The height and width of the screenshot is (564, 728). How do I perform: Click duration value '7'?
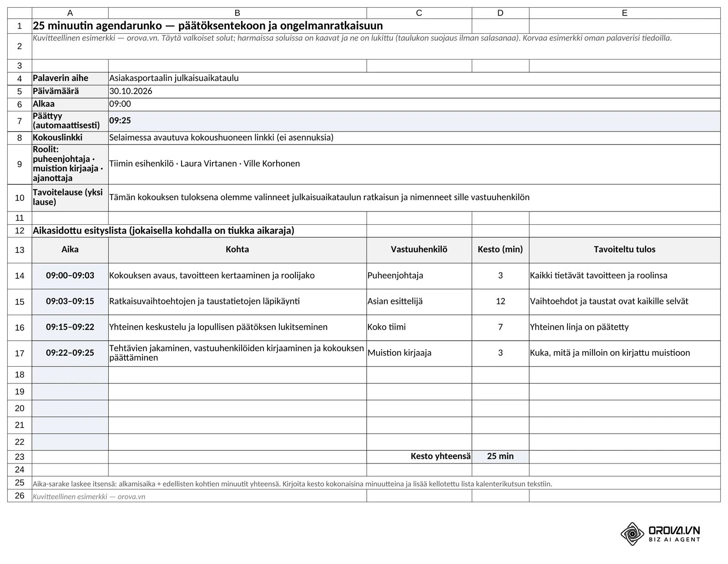click(500, 327)
